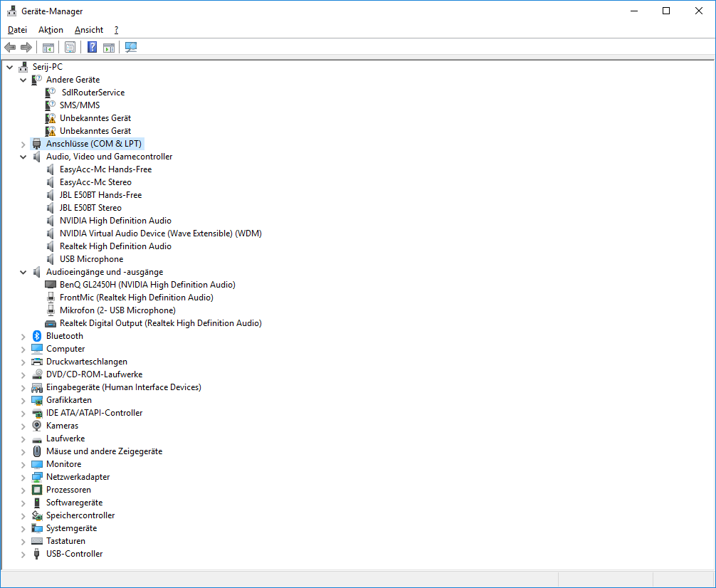This screenshot has height=588, width=716.
Task: Select EasyAcc-Mc Hands-Free
Action: [105, 169]
